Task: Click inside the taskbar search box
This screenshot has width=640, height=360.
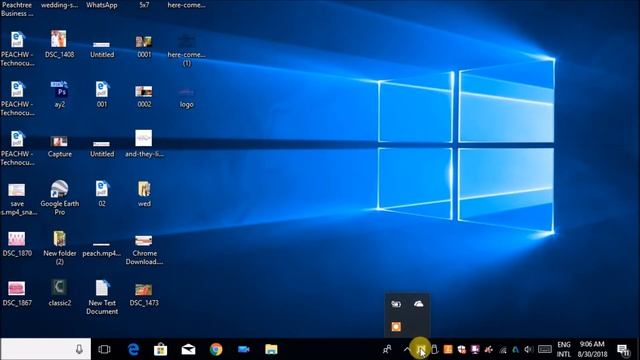Action: click(45, 349)
